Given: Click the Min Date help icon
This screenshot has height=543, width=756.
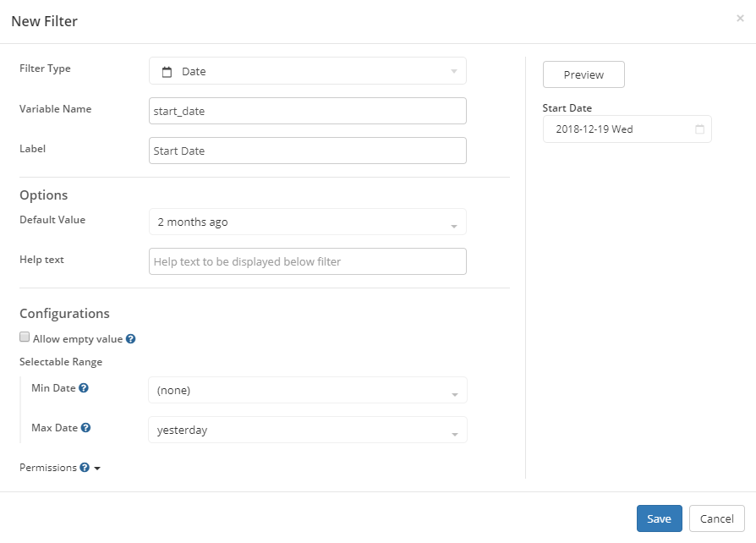Looking at the screenshot, I should tap(84, 388).
